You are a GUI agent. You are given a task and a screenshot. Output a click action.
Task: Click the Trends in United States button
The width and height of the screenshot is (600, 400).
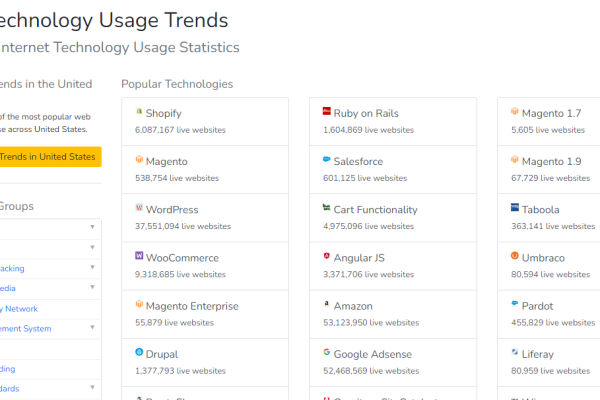point(50,157)
